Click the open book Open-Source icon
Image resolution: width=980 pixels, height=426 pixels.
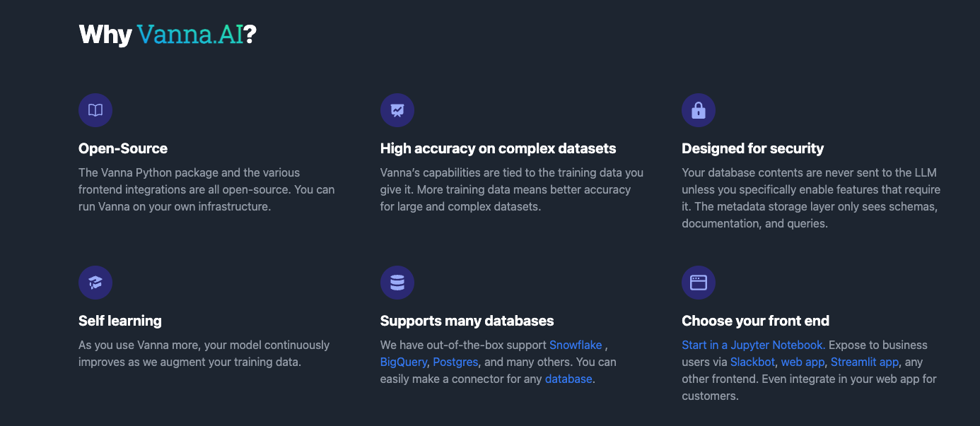click(x=95, y=110)
